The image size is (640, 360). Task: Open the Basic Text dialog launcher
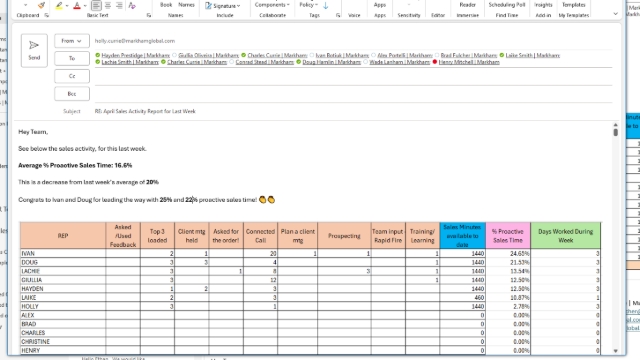pyautogui.click(x=149, y=16)
